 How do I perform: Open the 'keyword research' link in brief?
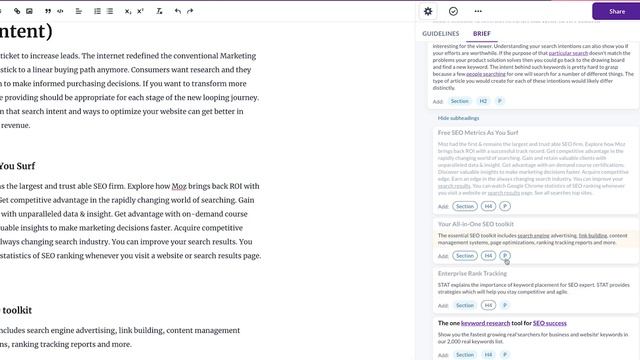485,323
